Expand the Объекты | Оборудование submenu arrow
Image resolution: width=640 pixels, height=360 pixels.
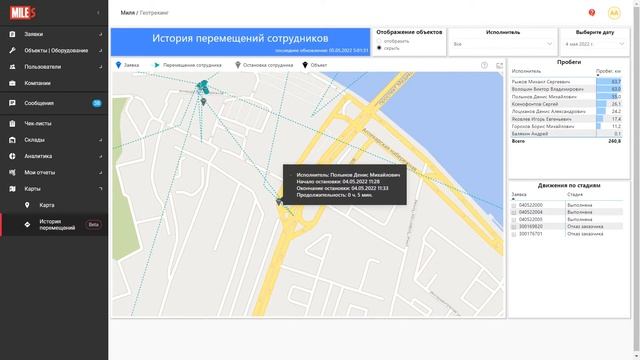point(100,51)
